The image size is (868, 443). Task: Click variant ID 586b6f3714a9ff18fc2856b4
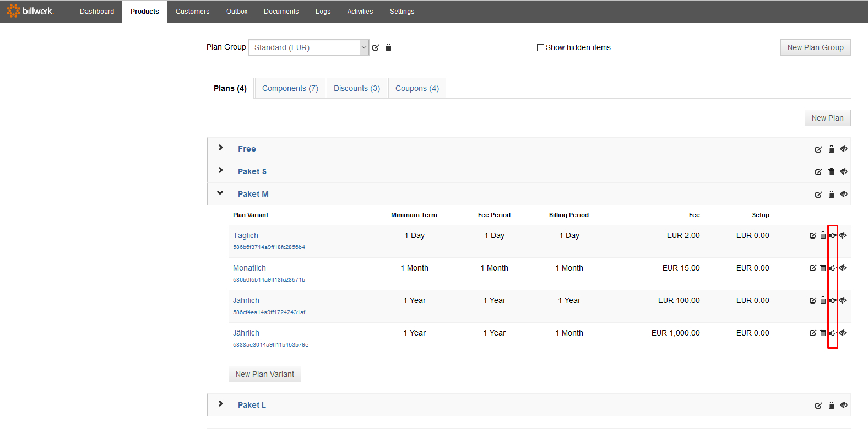point(269,247)
